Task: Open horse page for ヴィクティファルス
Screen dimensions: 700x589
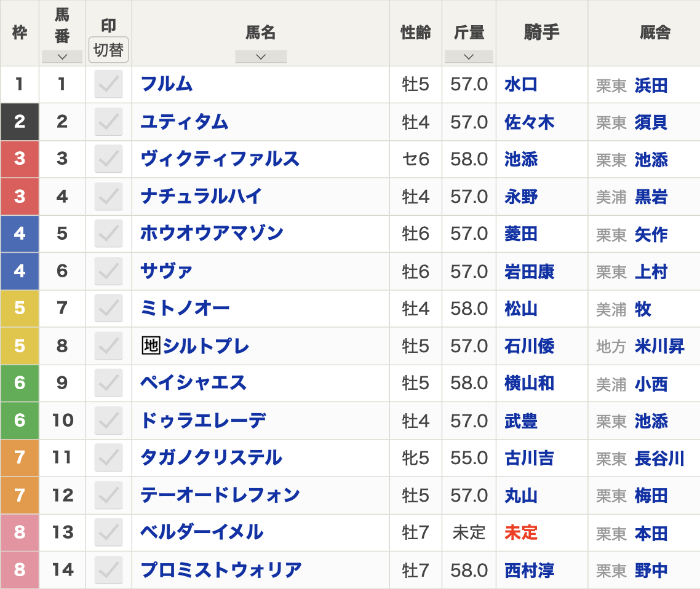Action: click(220, 159)
